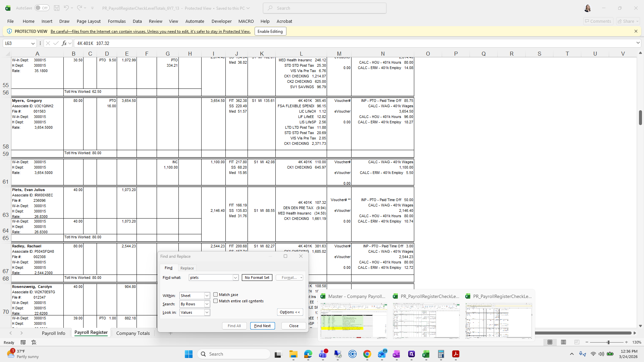Click the Save icon in the title bar
The height and width of the screenshot is (362, 644).
tap(57, 8)
